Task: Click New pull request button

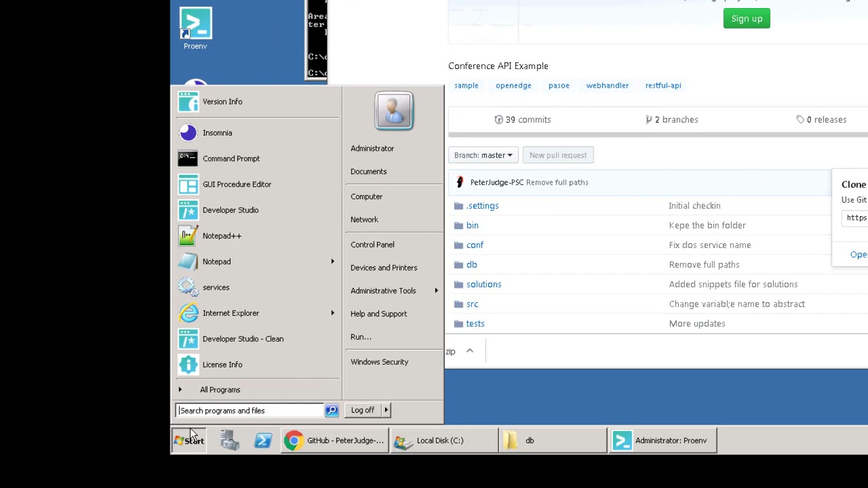Action: (x=558, y=155)
